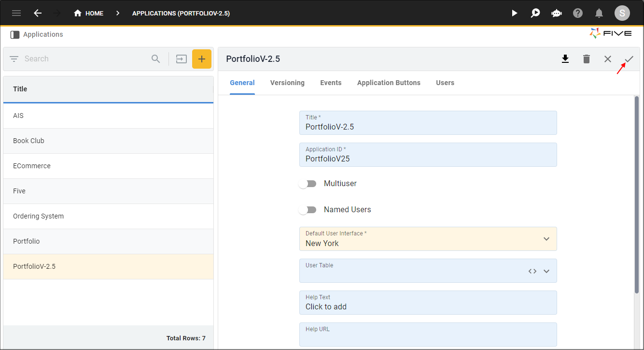
Task: Click the Home house icon
Action: 78,13
